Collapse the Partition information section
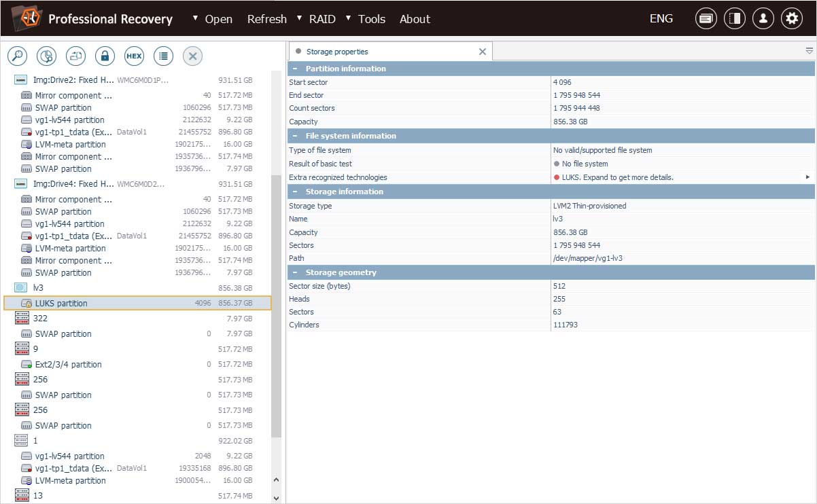 pos(295,69)
